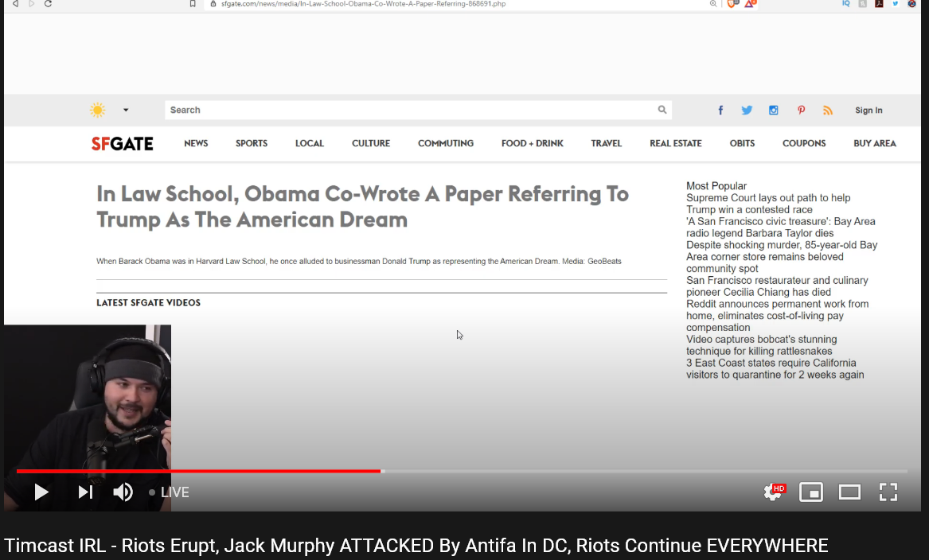This screenshot has width=929, height=560.
Task: Open the CULTURE menu
Action: (371, 143)
